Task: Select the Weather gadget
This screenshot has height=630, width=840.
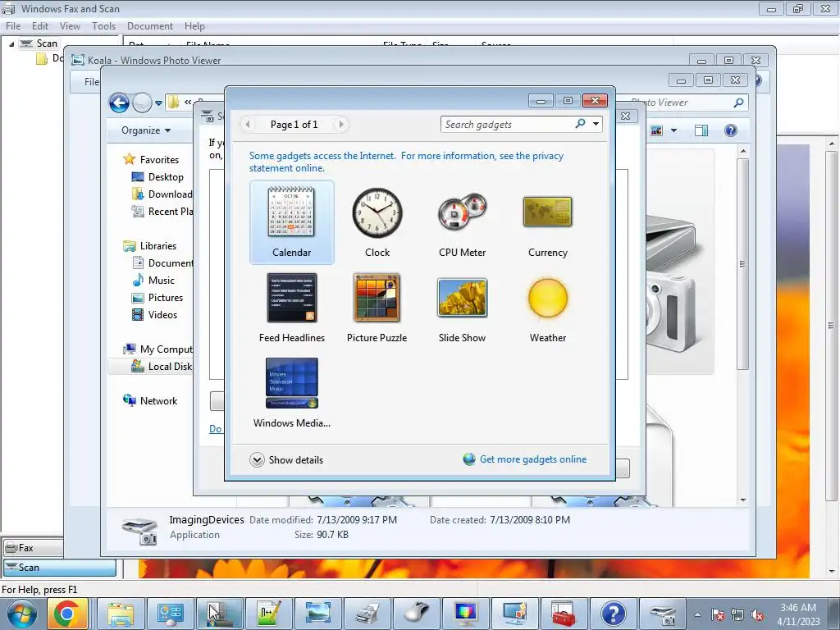Action: click(x=547, y=308)
